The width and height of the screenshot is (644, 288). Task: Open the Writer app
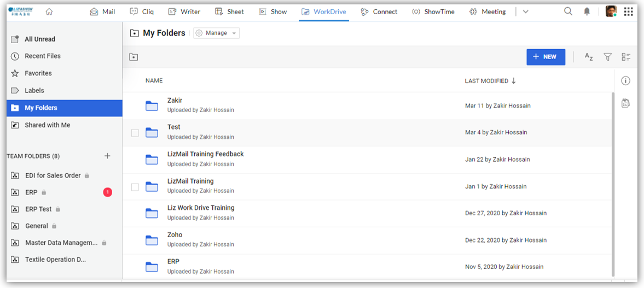coord(184,11)
